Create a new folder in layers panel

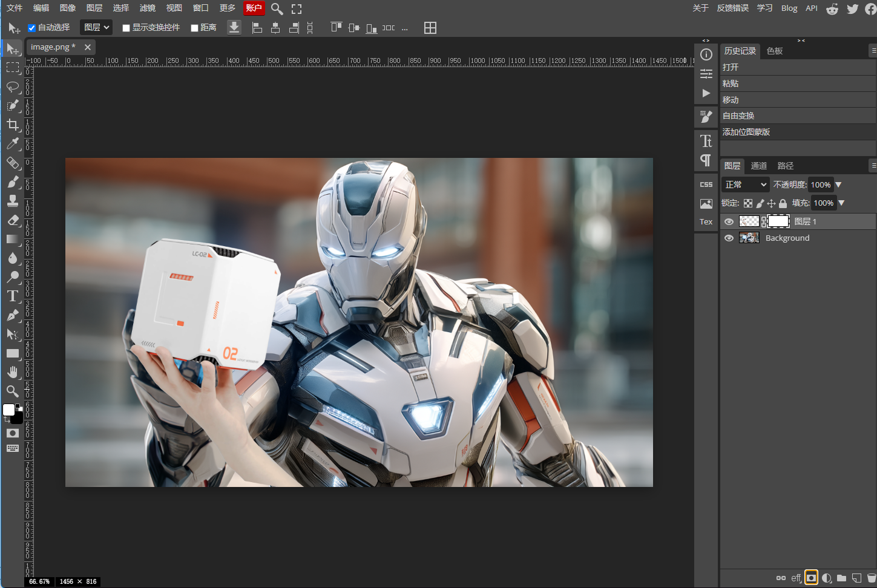tap(841, 578)
